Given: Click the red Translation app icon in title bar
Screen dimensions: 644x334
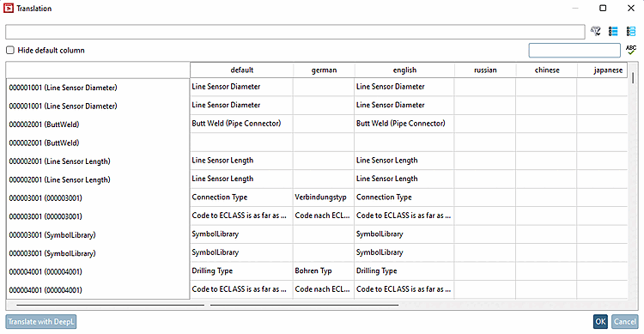Looking at the screenshot, I should pyautogui.click(x=9, y=9).
